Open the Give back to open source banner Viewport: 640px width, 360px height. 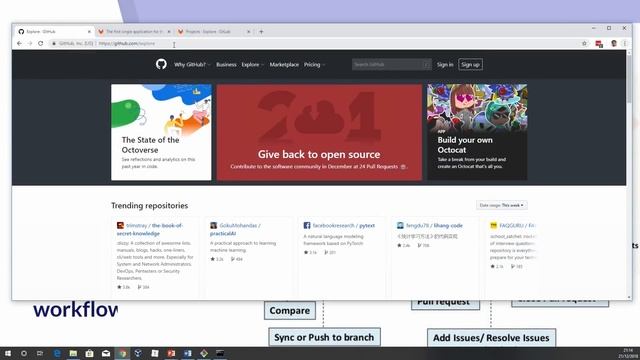point(319,132)
